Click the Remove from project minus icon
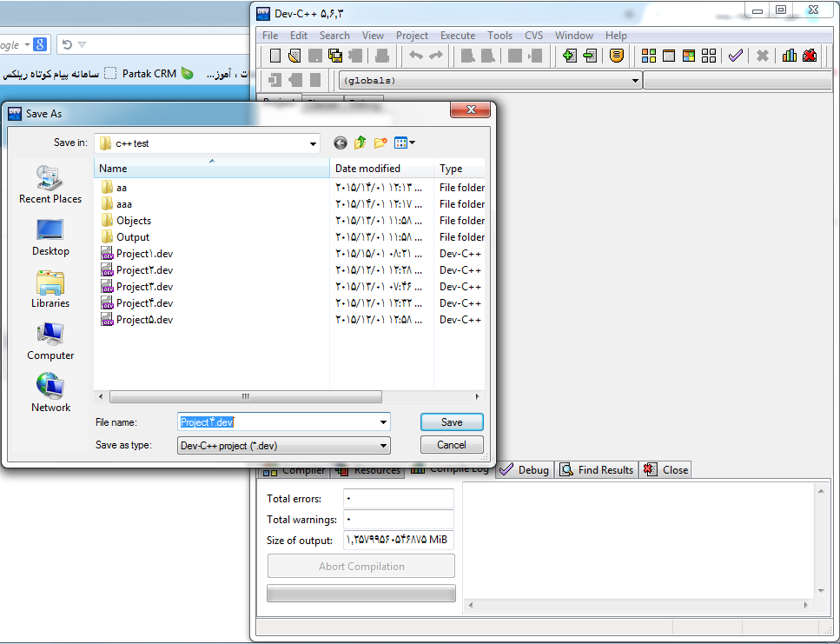 [590, 55]
